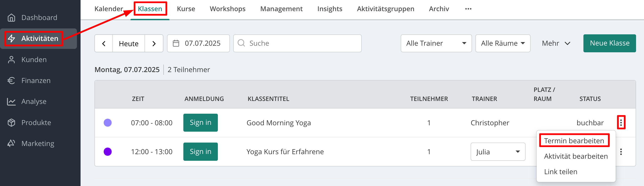Click the Analyse chart icon
Viewport: 644px width, 186px height.
click(12, 101)
